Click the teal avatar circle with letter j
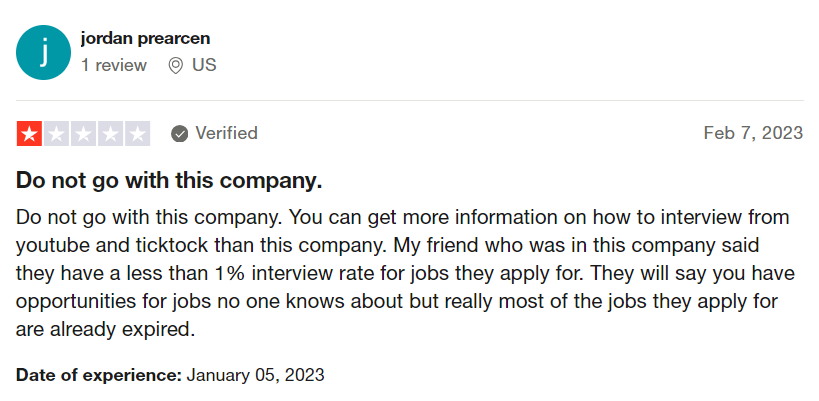The image size is (819, 401). pyautogui.click(x=43, y=52)
